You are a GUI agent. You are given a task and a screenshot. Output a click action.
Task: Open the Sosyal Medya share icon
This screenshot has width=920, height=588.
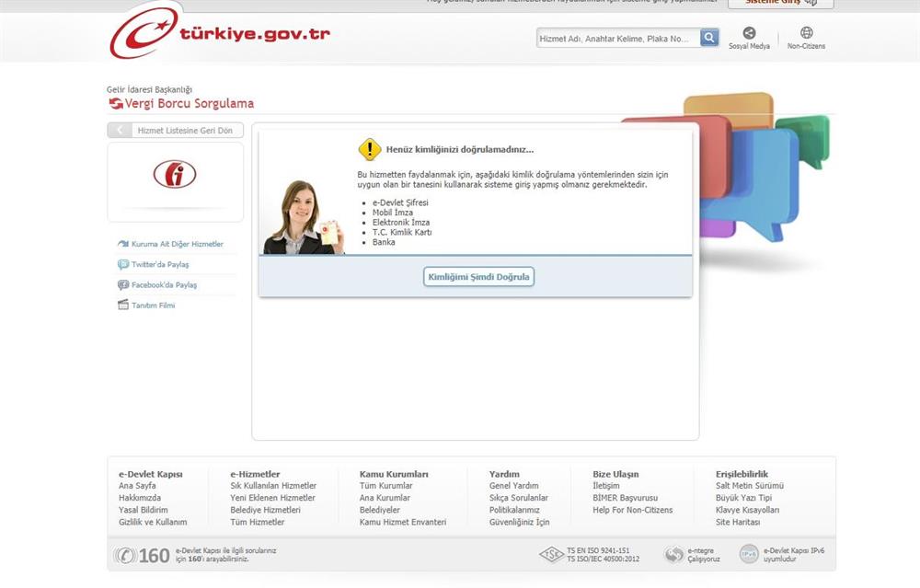coord(749,33)
